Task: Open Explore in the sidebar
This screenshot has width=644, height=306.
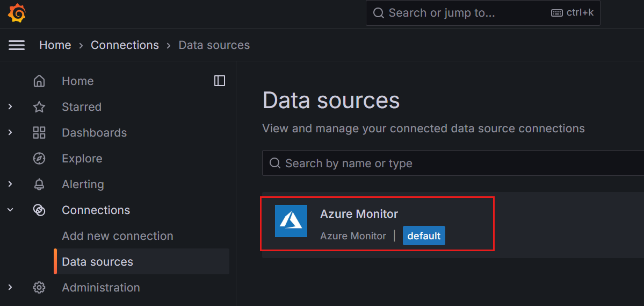Action: [82, 159]
